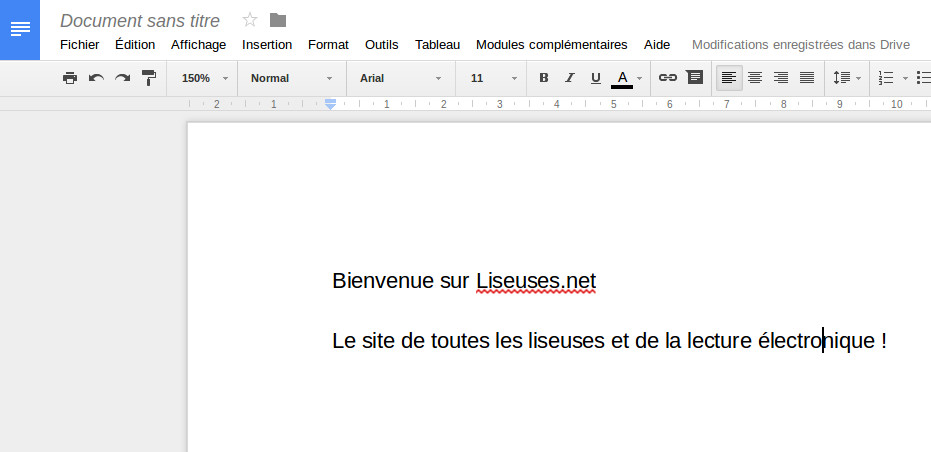Image resolution: width=931 pixels, height=452 pixels.
Task: Open the Aide menu
Action: pos(657,45)
